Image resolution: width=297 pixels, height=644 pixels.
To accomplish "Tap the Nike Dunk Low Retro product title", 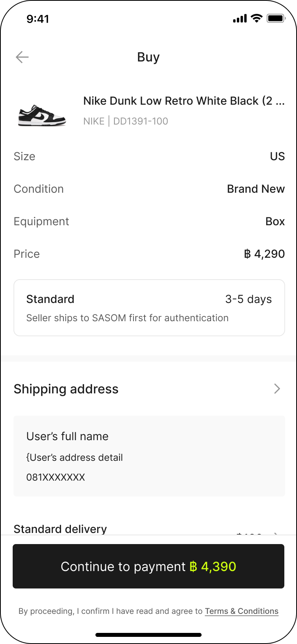I will click(x=184, y=101).
